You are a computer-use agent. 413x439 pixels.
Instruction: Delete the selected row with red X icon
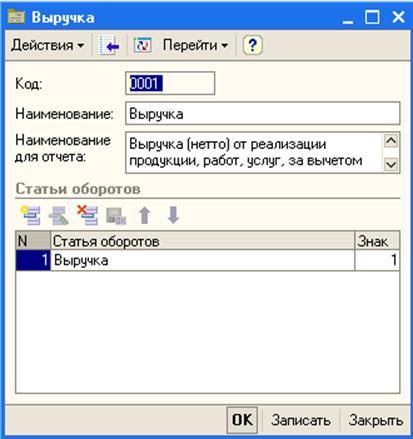point(87,215)
